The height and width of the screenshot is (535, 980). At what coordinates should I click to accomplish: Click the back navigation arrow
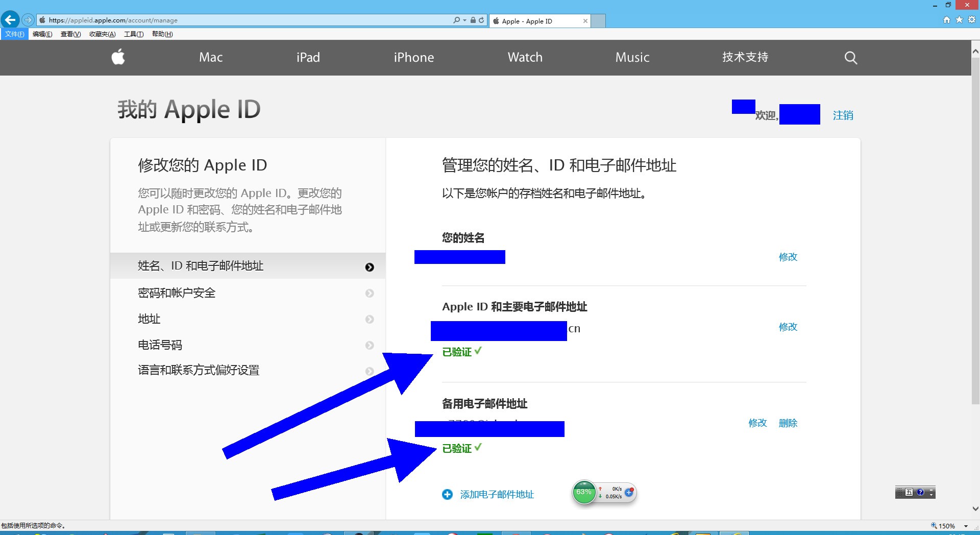[10, 19]
